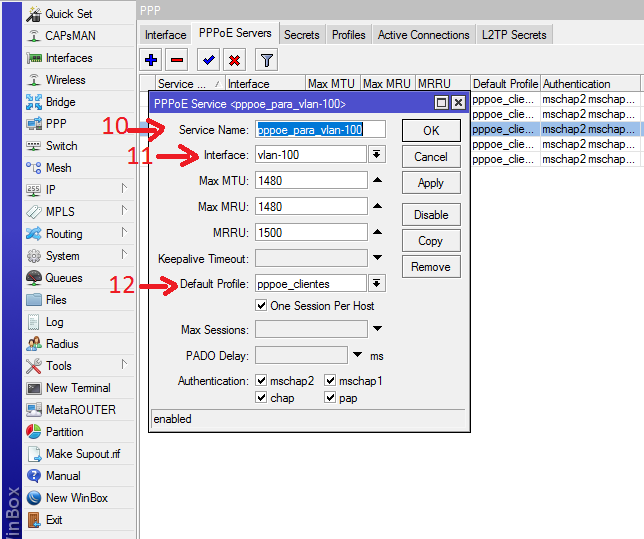This screenshot has width=644, height=539.
Task: Open the Interface dropdown list
Action: coord(377,154)
